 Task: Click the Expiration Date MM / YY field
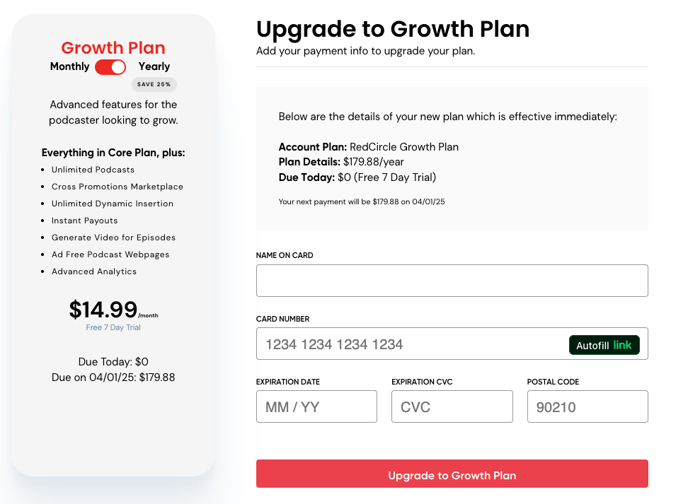(x=316, y=407)
